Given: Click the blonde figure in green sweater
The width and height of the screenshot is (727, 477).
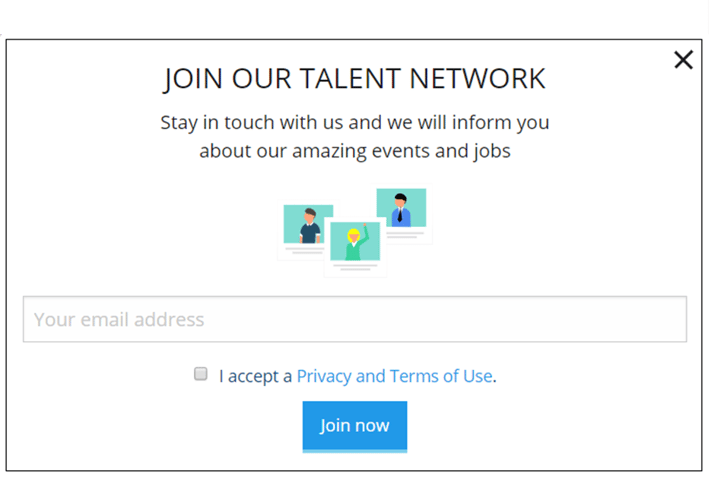Looking at the screenshot, I should click(x=357, y=242).
